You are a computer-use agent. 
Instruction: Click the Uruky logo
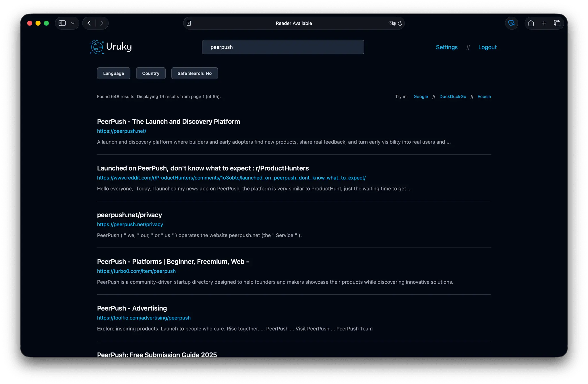click(x=111, y=47)
